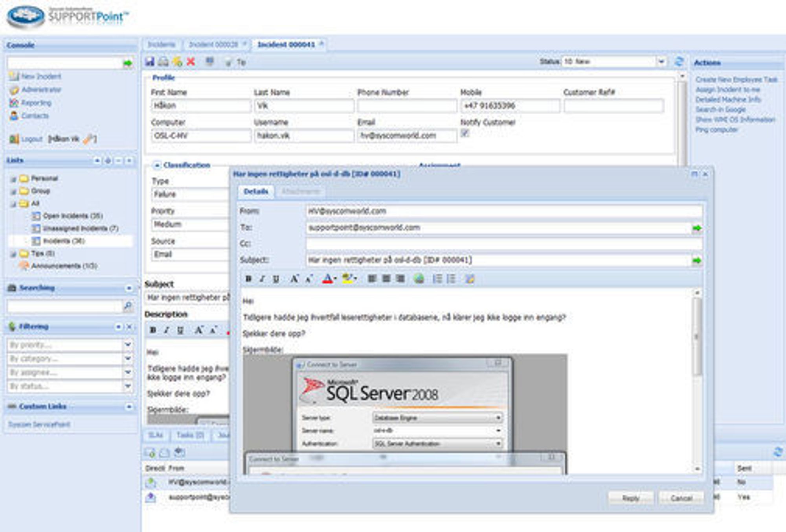This screenshot has height=532, width=786.
Task: Click the Cc input field
Action: click(x=504, y=244)
